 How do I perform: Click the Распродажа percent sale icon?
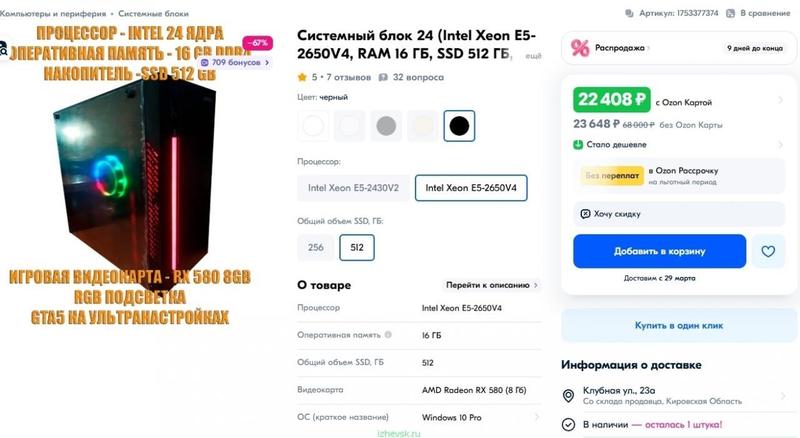click(x=580, y=48)
